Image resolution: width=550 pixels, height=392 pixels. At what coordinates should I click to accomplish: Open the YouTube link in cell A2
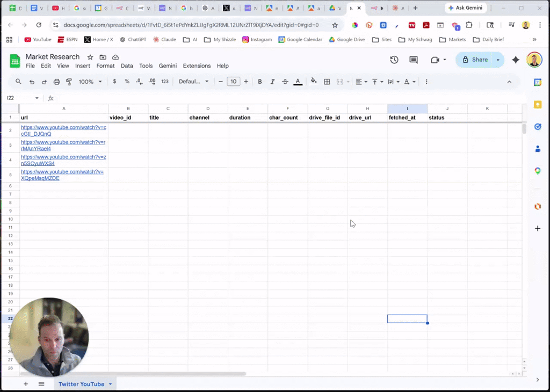[x=63, y=130]
